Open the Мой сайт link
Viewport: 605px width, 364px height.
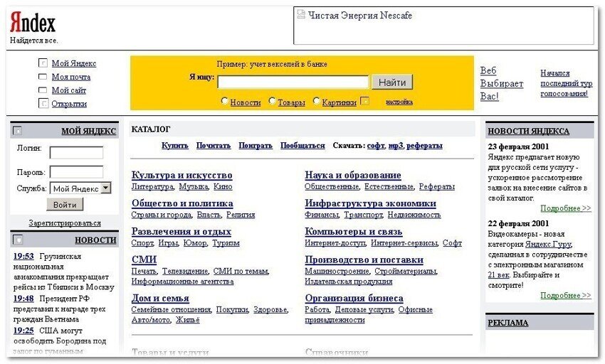68,90
